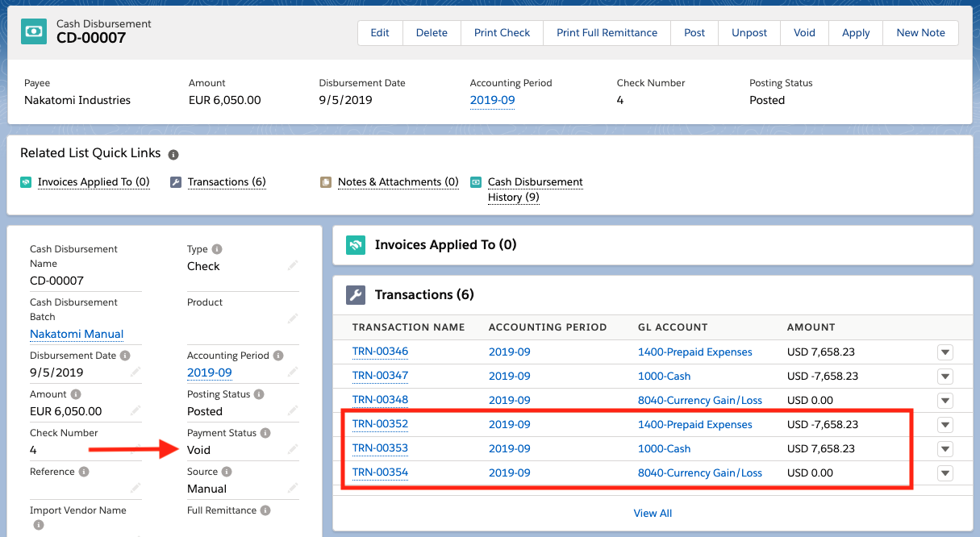Click the info icon next to Posting Status field
This screenshot has width=980, height=537.
(259, 394)
